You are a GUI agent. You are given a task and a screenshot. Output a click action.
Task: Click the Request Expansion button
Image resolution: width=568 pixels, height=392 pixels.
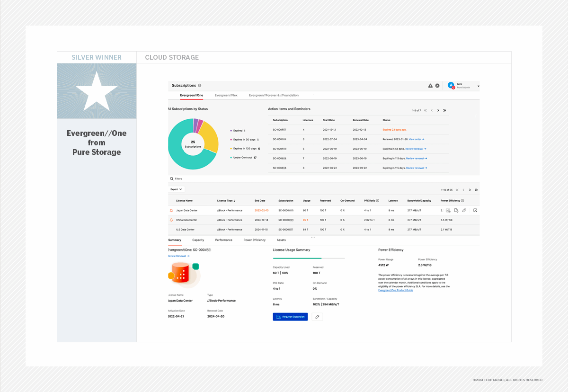[x=290, y=317]
